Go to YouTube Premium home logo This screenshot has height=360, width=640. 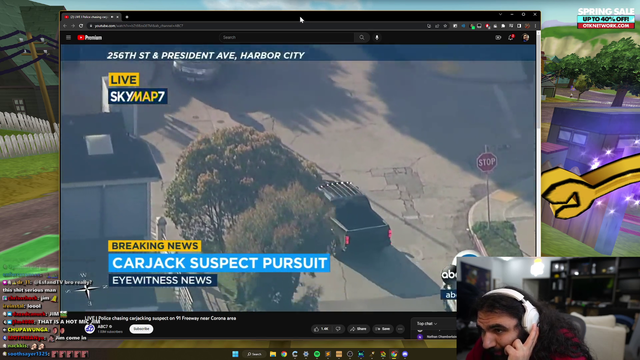tap(90, 38)
